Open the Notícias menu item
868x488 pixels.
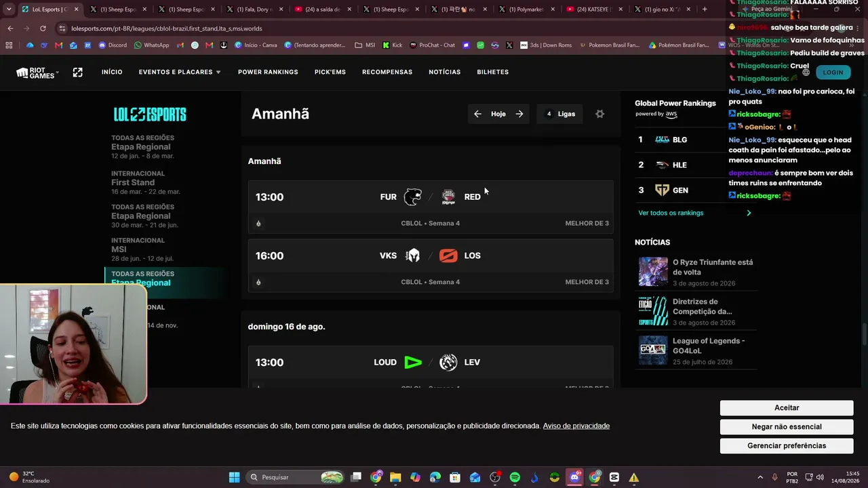coord(445,72)
